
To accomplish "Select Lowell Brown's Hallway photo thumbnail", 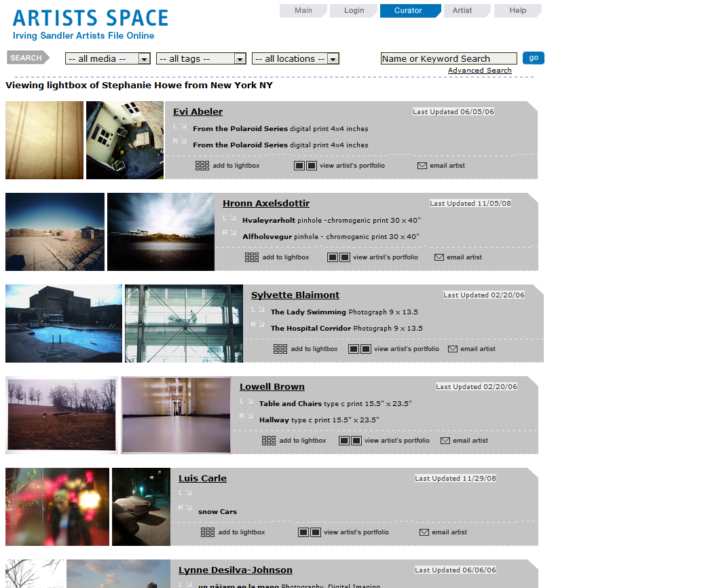I will pos(176,415).
